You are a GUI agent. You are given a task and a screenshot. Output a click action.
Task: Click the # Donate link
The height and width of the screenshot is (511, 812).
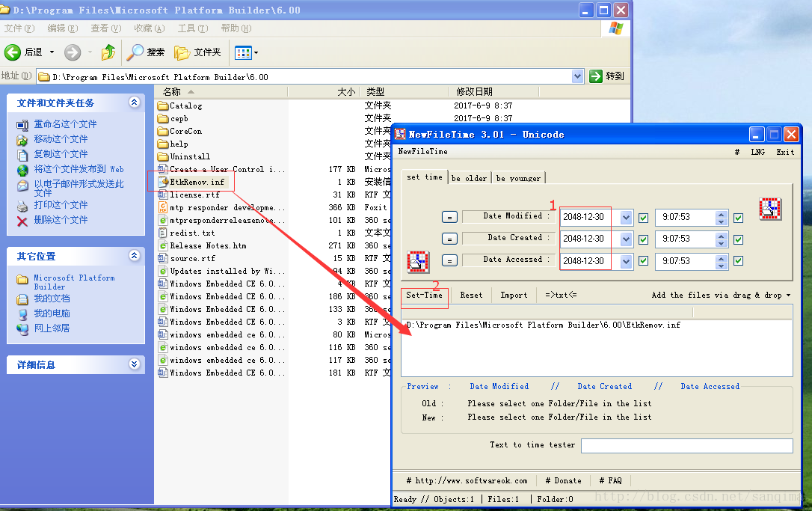pos(564,480)
